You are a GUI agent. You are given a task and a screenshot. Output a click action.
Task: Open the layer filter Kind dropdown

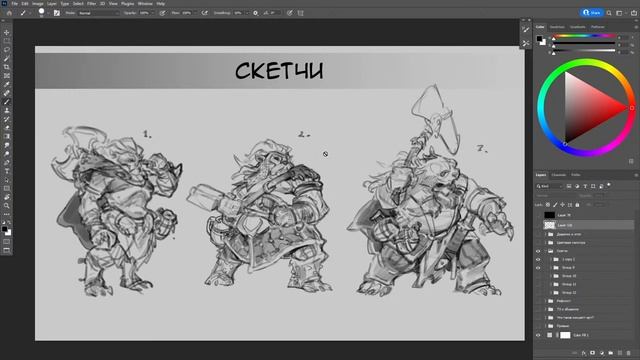tap(550, 186)
